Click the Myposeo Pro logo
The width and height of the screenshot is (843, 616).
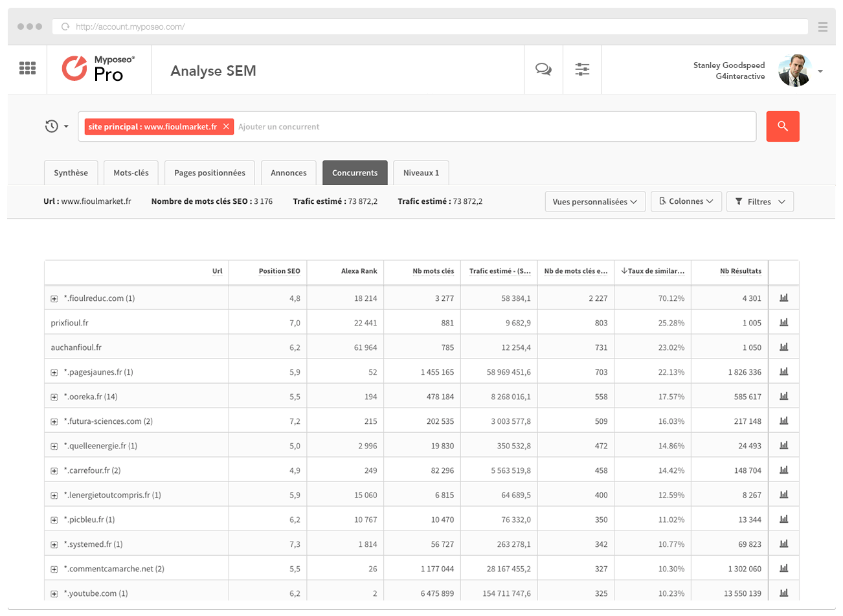(98, 69)
